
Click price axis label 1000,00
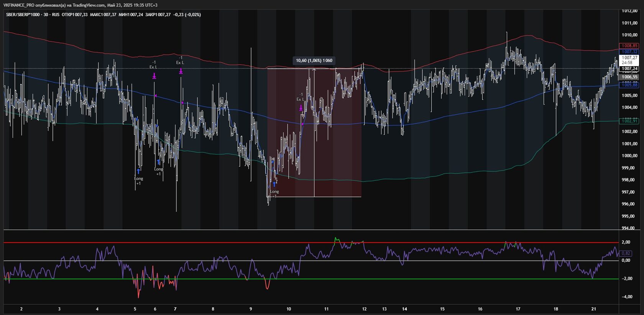[x=629, y=155]
